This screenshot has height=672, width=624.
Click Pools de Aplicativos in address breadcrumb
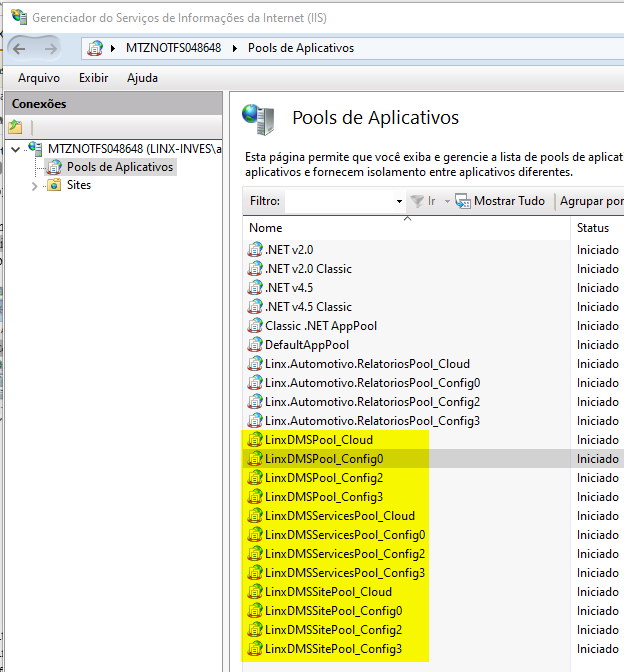pyautogui.click(x=301, y=48)
